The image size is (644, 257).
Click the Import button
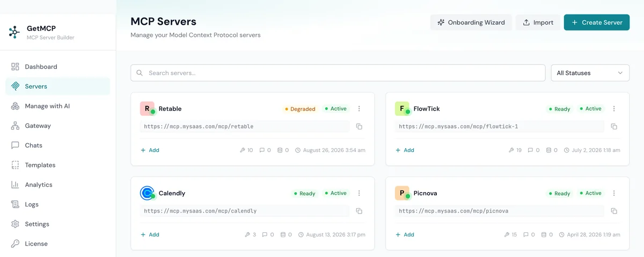tap(538, 23)
